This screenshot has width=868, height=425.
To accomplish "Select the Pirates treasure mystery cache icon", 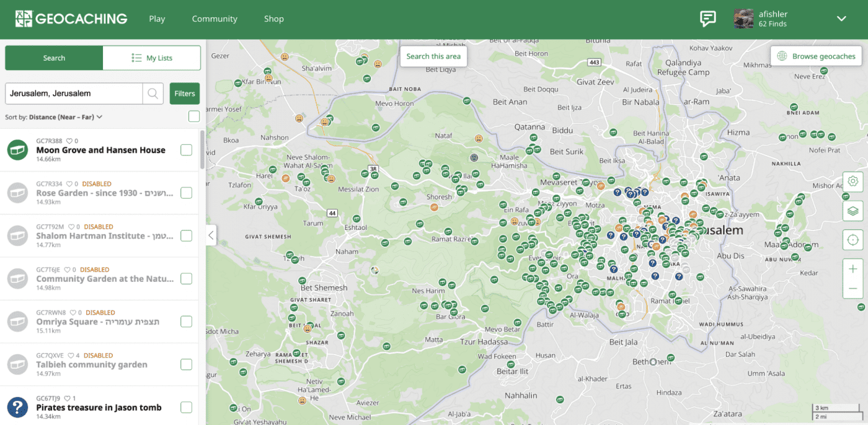I will (17, 408).
